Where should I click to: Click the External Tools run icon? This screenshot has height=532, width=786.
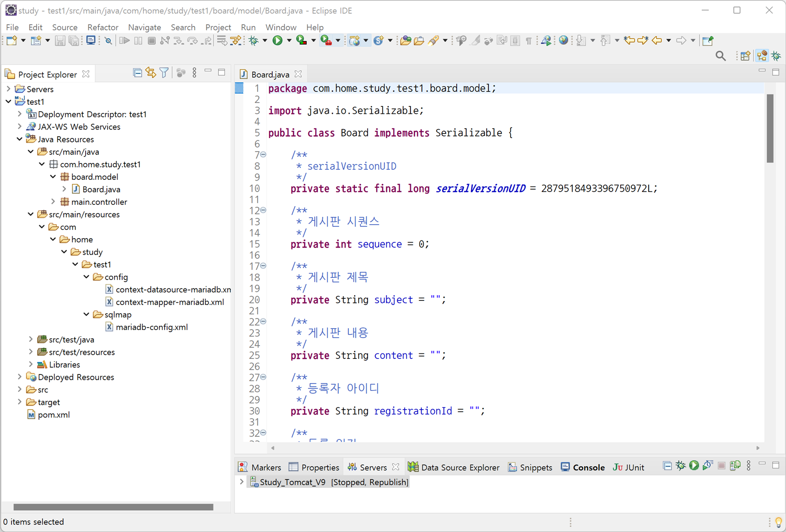point(326,41)
